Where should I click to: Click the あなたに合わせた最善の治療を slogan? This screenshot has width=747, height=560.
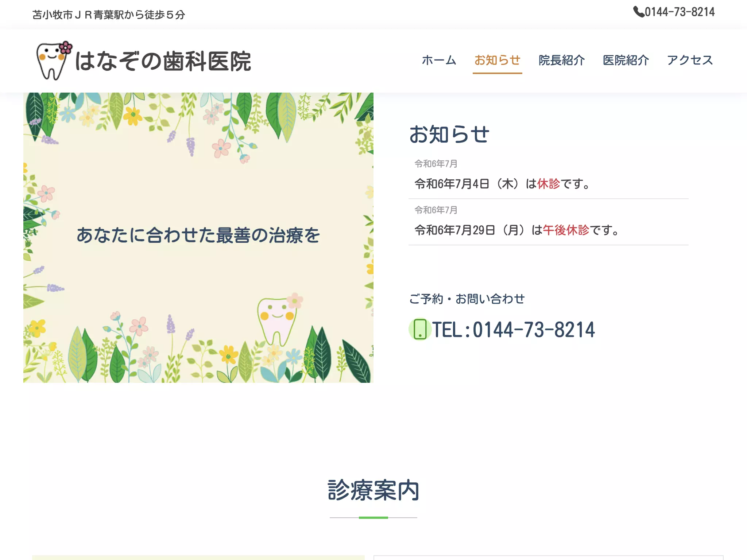198,235
